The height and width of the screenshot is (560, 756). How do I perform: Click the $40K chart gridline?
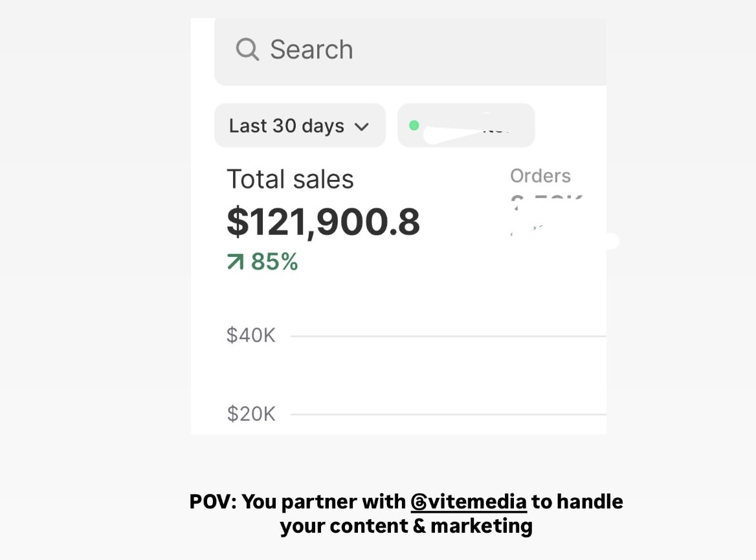(x=448, y=336)
